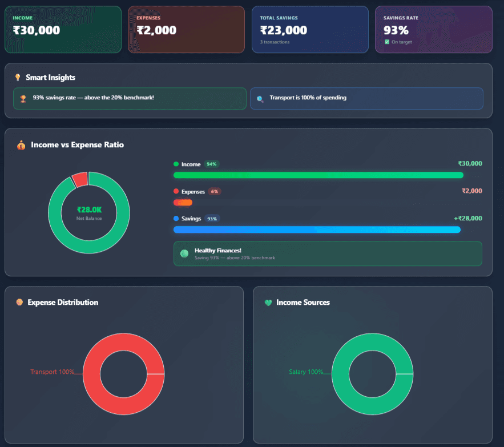Click the Saving 93% above 20% benchmark subtitle
The height and width of the screenshot is (447, 504).
[x=235, y=257]
